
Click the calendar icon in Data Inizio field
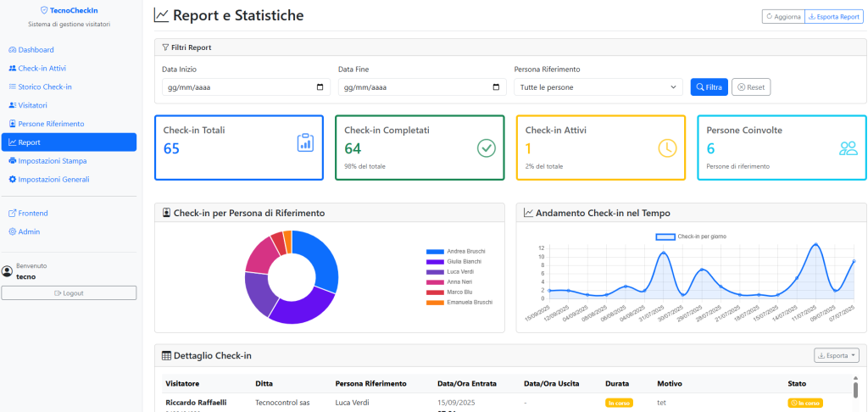(x=320, y=87)
